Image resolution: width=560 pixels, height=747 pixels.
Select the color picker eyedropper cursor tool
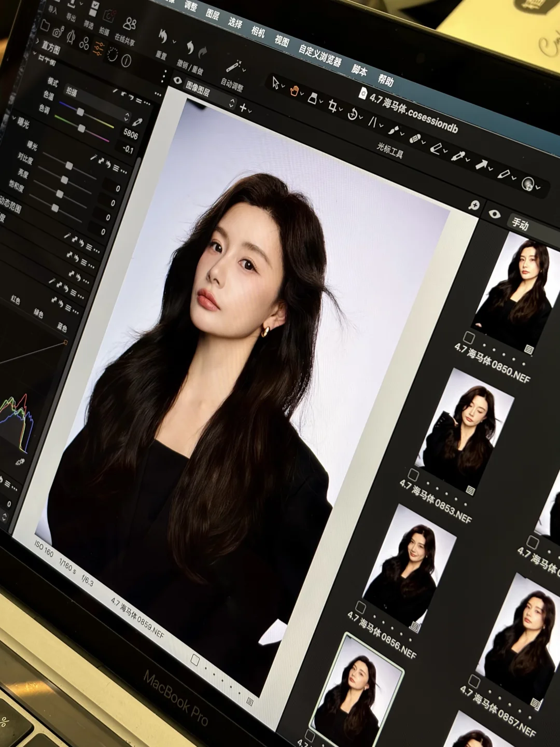[458, 156]
